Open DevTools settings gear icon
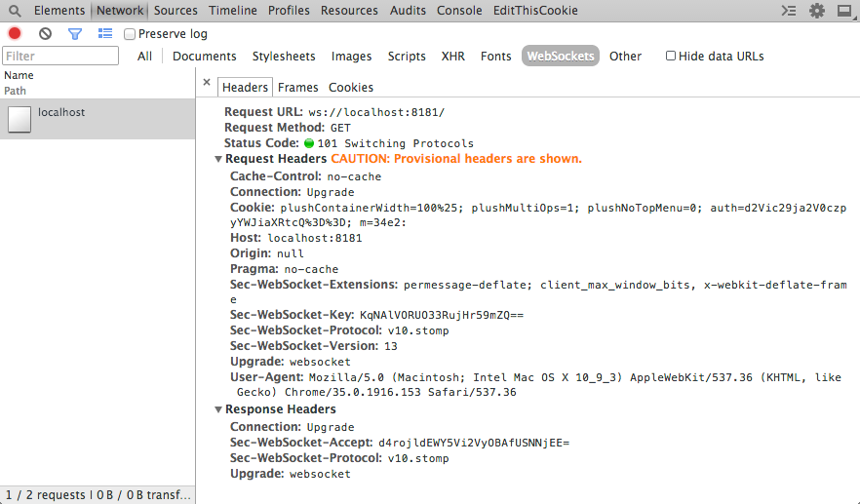This screenshot has width=860, height=504. 816,11
